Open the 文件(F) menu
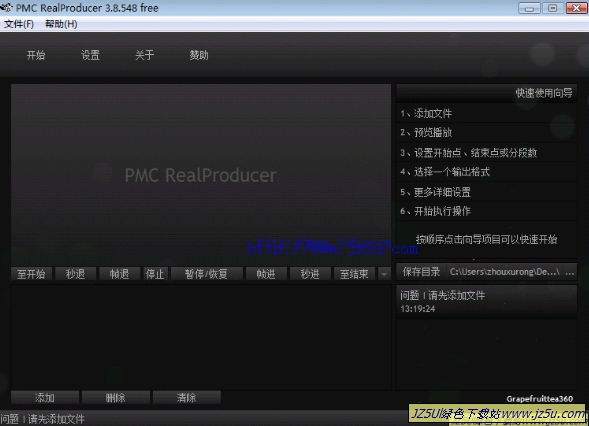This screenshot has width=589, height=426. 19,24
